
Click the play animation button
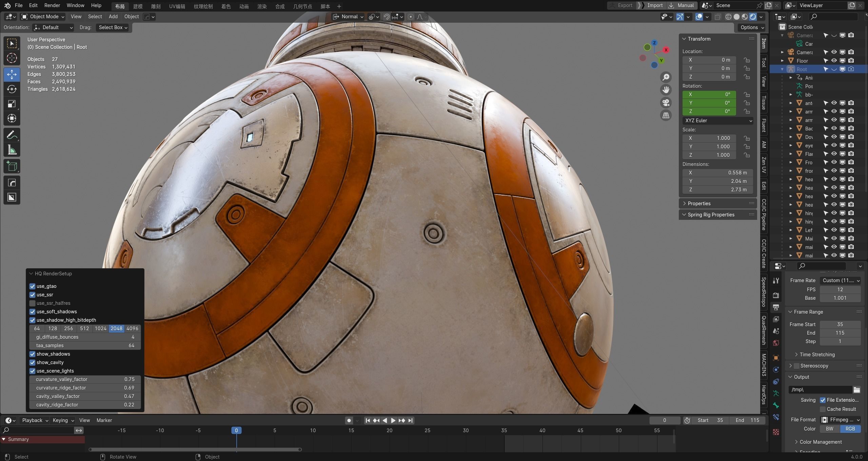point(393,420)
